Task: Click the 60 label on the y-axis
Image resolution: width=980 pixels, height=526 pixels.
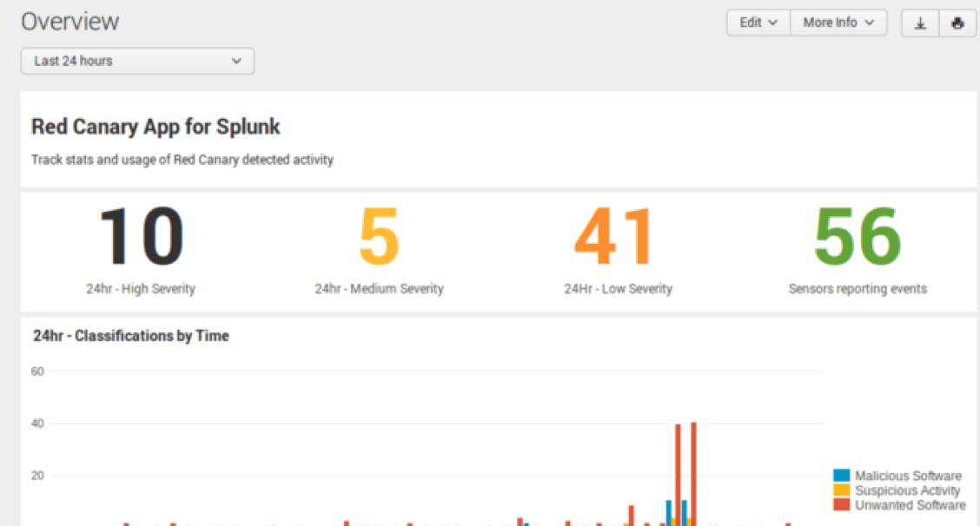Action: click(x=37, y=371)
